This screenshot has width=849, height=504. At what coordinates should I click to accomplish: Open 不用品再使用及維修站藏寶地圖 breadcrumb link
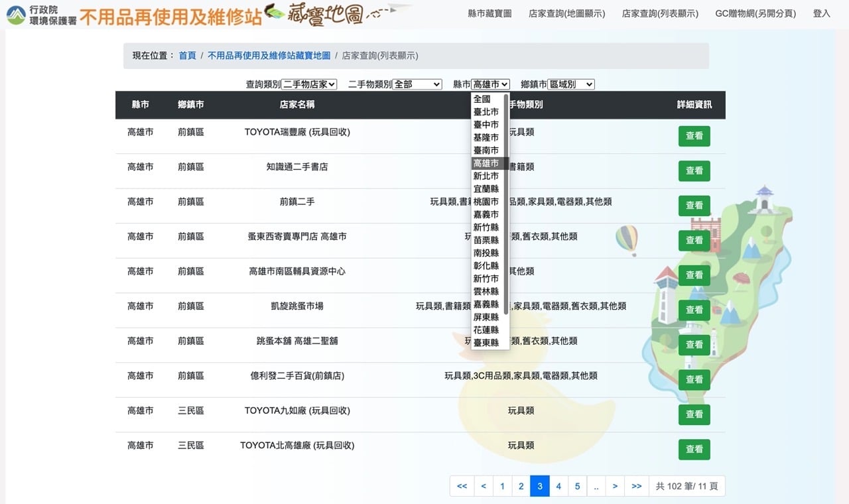coord(269,56)
